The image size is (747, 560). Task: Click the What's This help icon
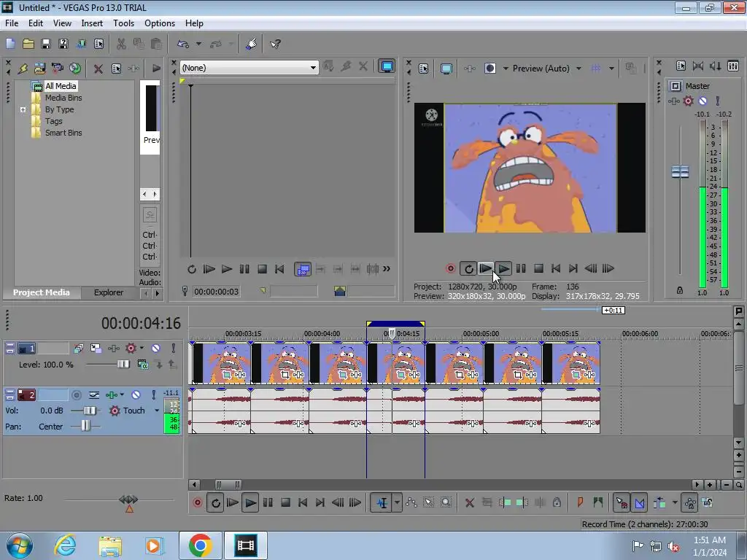tap(275, 44)
